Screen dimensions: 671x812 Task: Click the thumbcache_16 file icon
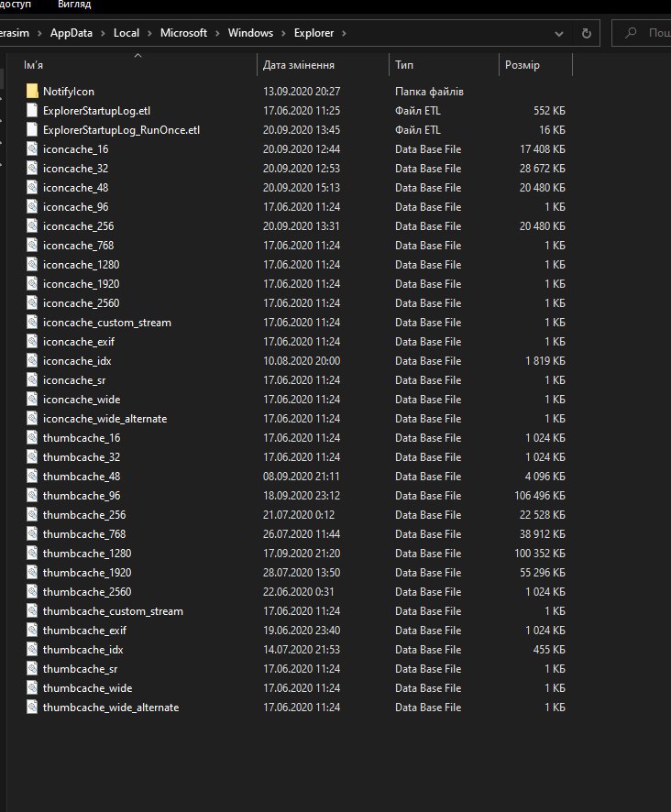point(32,437)
